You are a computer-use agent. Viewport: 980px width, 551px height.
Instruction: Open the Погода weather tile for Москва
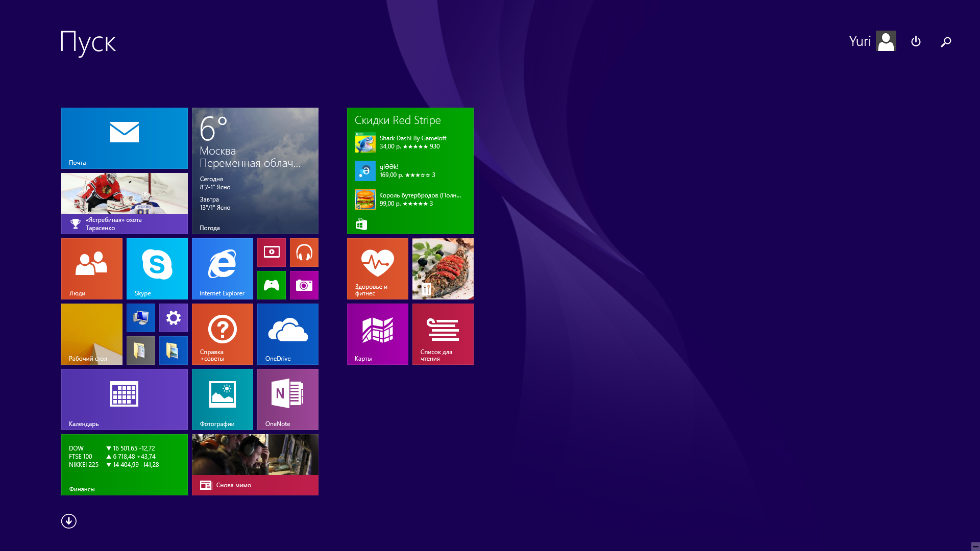(255, 171)
